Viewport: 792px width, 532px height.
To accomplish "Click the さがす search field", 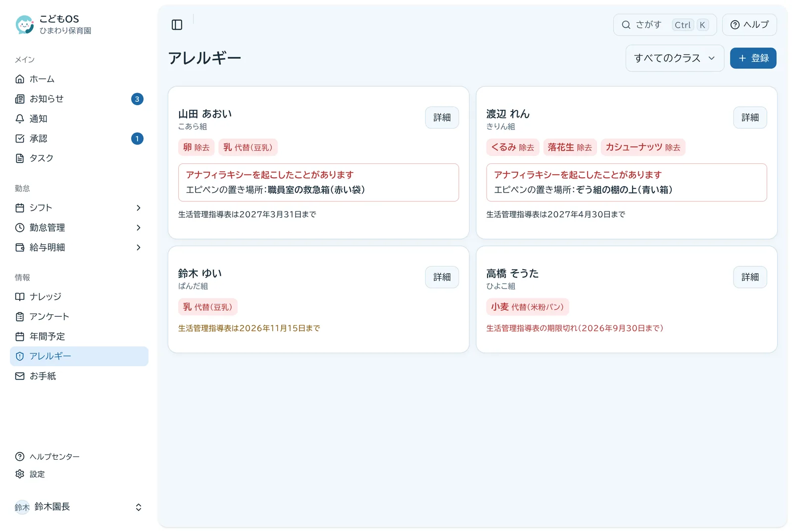I will click(x=665, y=25).
